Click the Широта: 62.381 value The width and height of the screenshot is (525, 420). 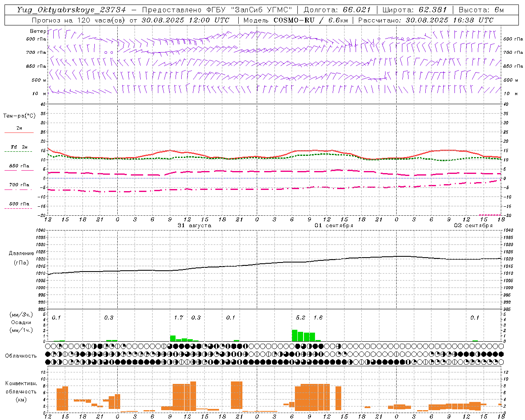click(415, 10)
